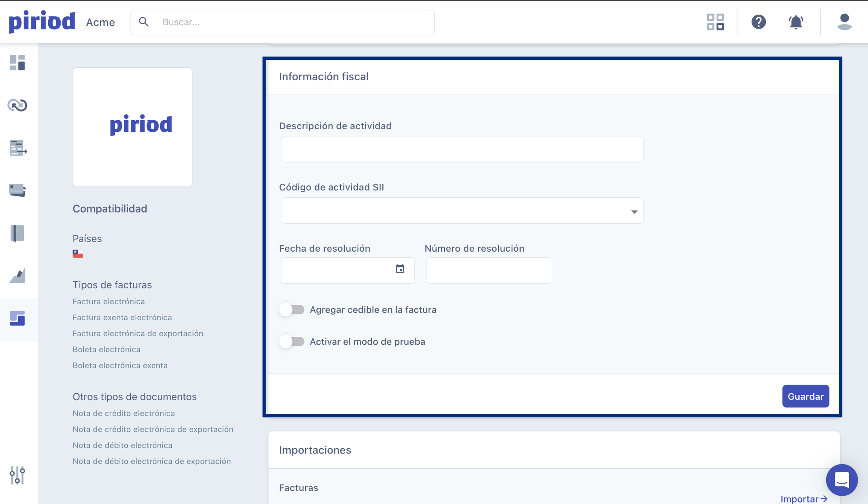Viewport: 868px width, 504px height.
Task: Open the apps grid icon
Action: (x=715, y=22)
